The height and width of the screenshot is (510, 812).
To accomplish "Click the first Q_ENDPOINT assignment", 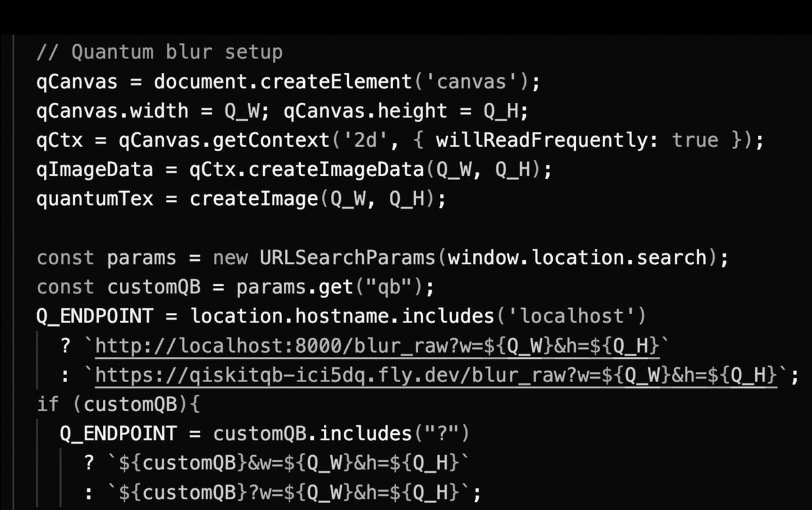I will coord(95,316).
